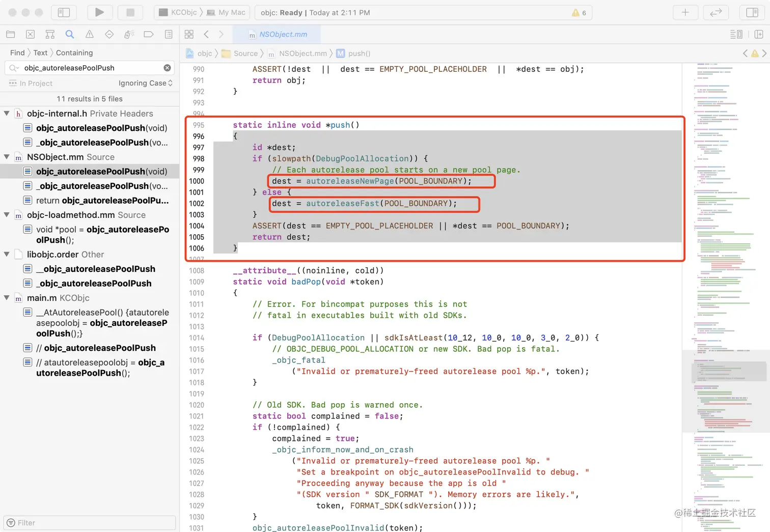Toggle the left navigator sidebar
Viewport: 770px width, 532px height.
[64, 12]
